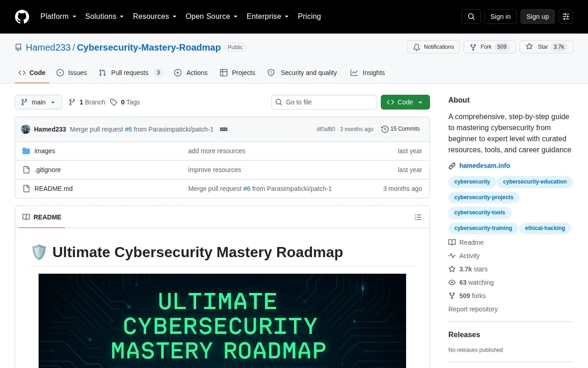Open the Enterprise dropdown

coord(268,17)
